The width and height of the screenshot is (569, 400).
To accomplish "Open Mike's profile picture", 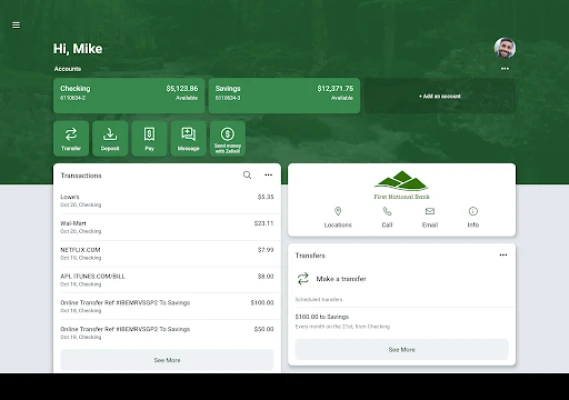I will pos(505,48).
